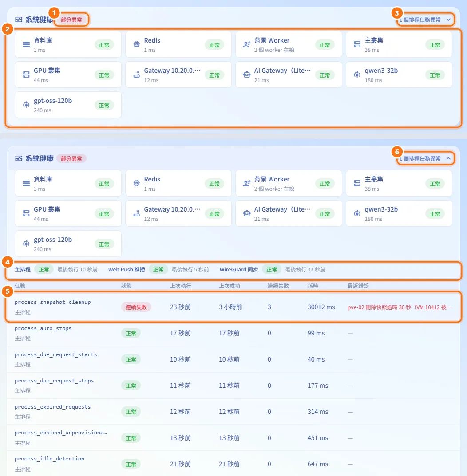Click the WireGuard 同步 scheduler label
467x476 pixels.
tap(239, 270)
